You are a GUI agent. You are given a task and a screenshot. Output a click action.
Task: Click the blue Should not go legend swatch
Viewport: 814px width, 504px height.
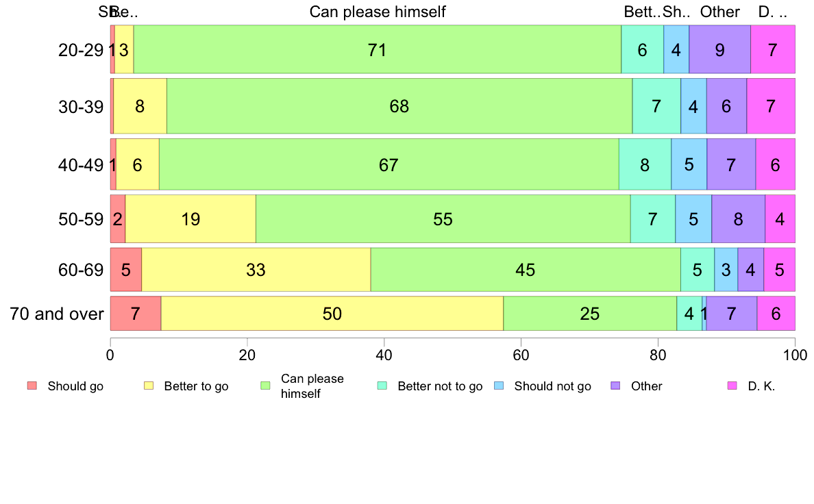pyautogui.click(x=499, y=386)
